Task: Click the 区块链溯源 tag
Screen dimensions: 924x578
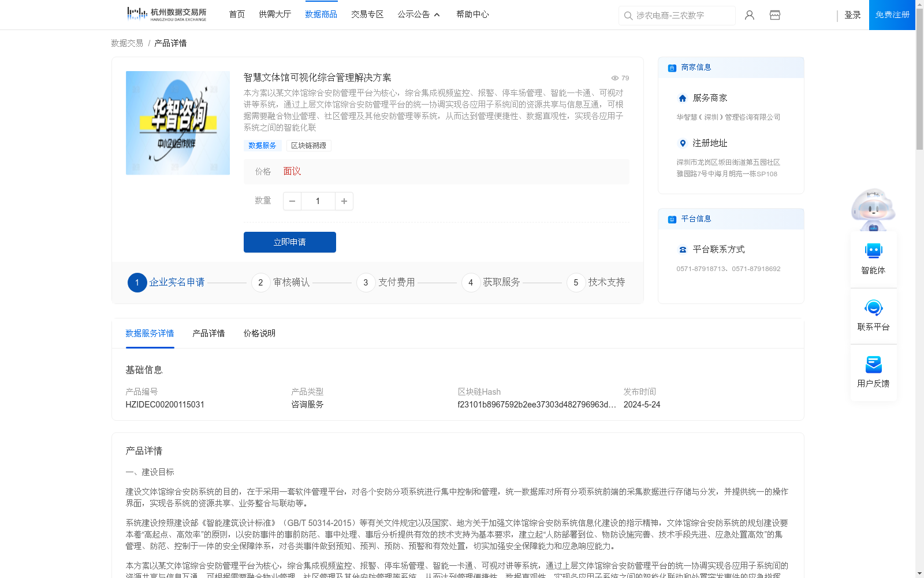Action: pos(309,146)
